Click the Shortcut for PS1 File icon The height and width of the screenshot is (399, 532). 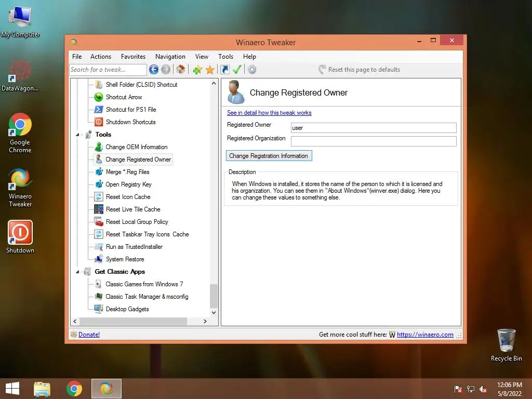[99, 110]
